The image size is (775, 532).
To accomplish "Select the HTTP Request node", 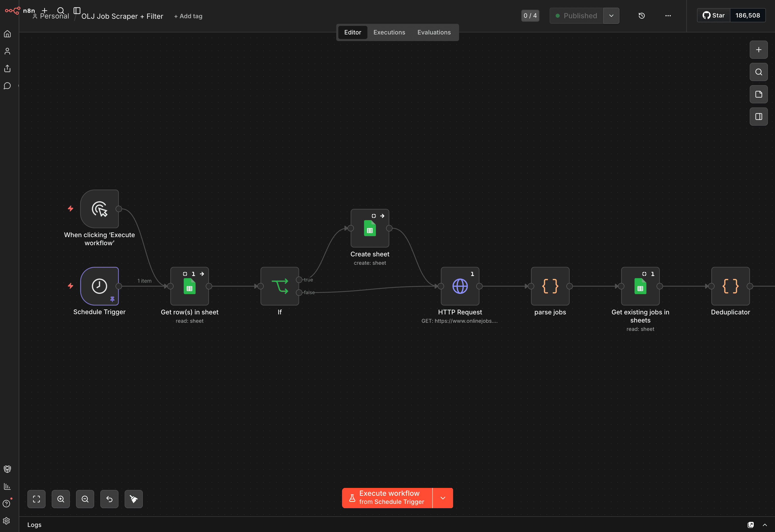I will click(x=460, y=286).
